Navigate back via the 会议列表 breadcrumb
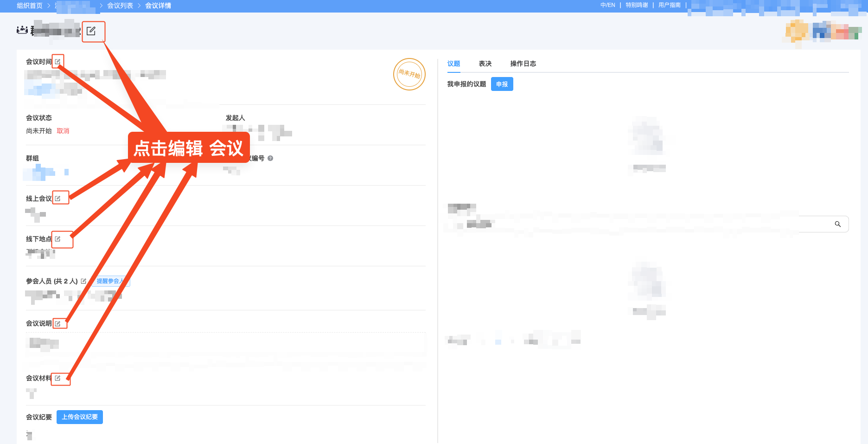 click(120, 6)
